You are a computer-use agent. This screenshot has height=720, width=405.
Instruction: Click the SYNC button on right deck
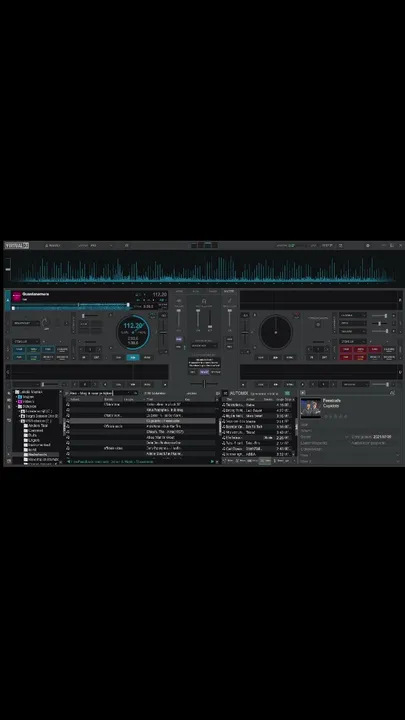click(290, 357)
